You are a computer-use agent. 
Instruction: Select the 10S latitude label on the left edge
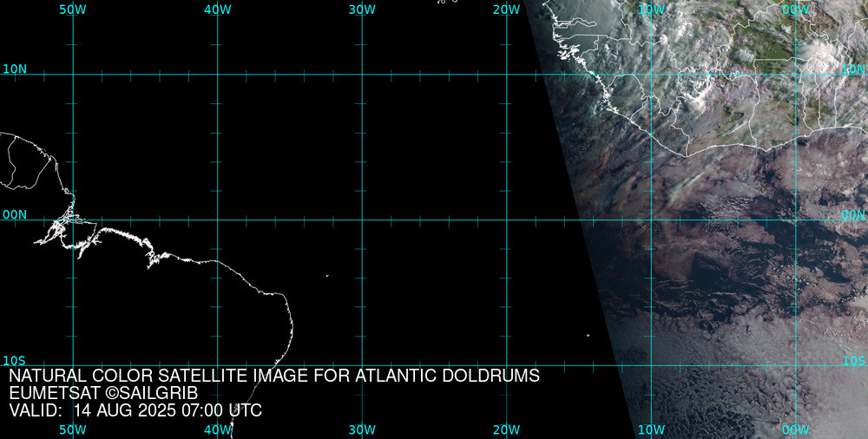click(x=15, y=361)
